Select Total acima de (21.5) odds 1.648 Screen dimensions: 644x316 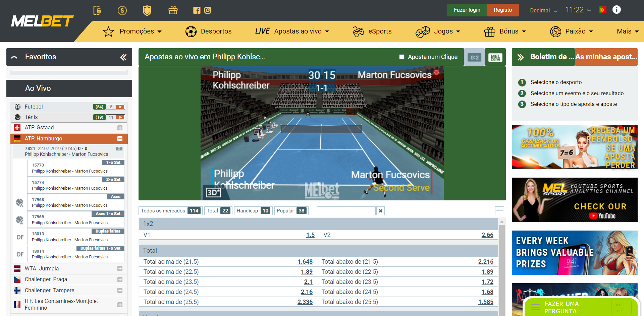pyautogui.click(x=305, y=262)
